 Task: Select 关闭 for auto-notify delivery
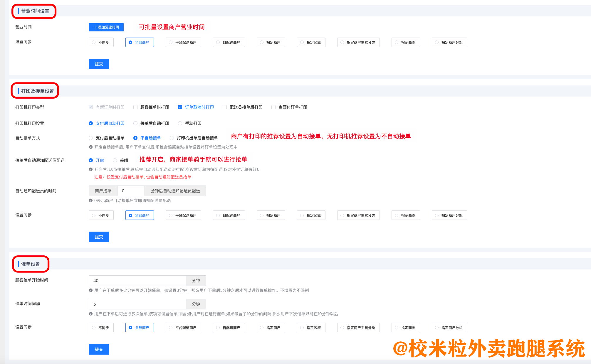point(115,160)
